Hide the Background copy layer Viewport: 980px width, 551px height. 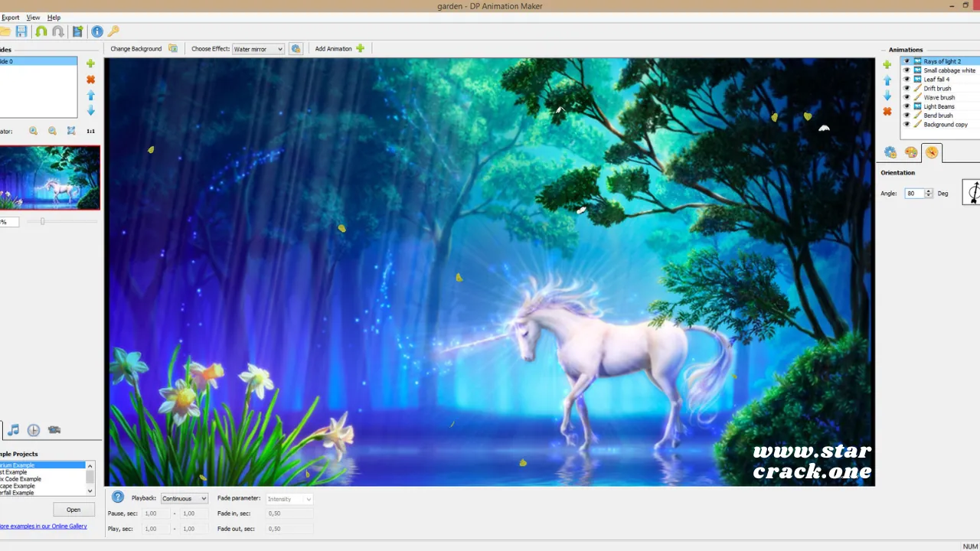(x=907, y=124)
